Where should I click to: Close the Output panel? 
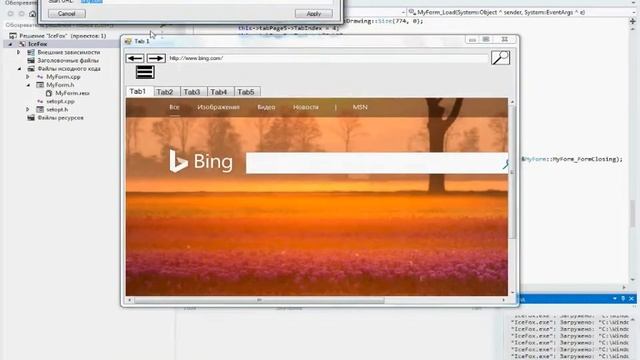pos(631,299)
